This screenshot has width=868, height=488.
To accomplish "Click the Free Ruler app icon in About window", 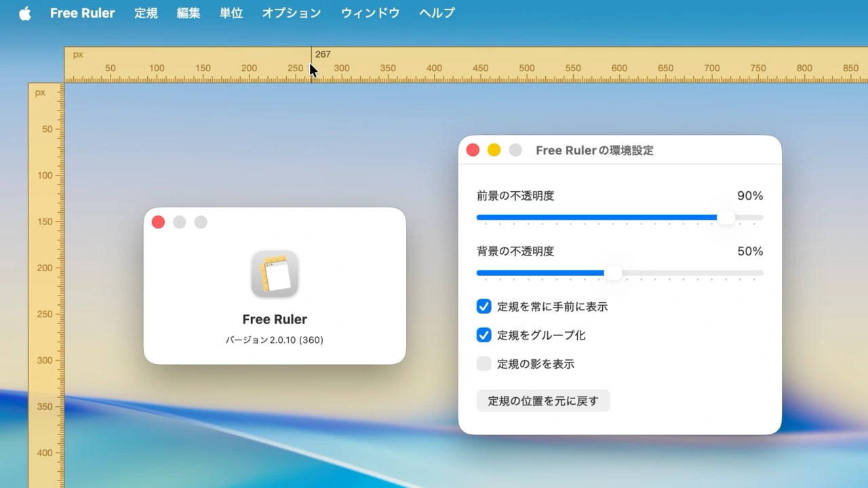I will click(x=275, y=274).
